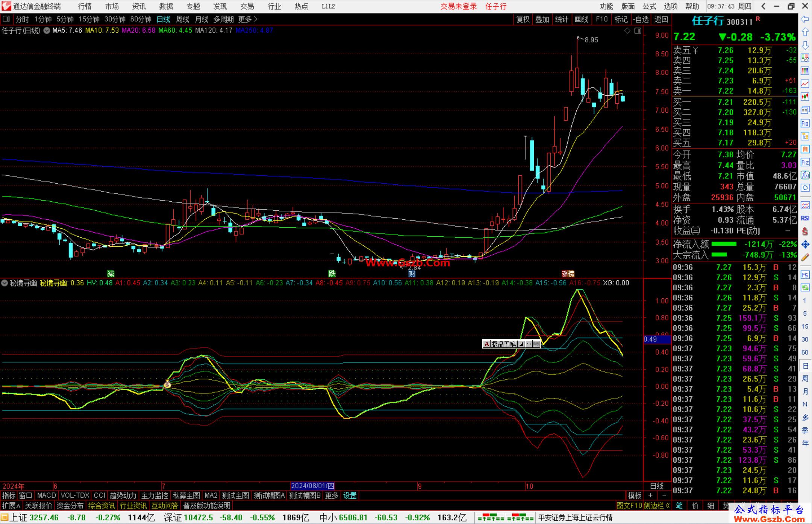The height and width of the screenshot is (524, 812).
Task: Click the 复权 button
Action: click(x=523, y=19)
